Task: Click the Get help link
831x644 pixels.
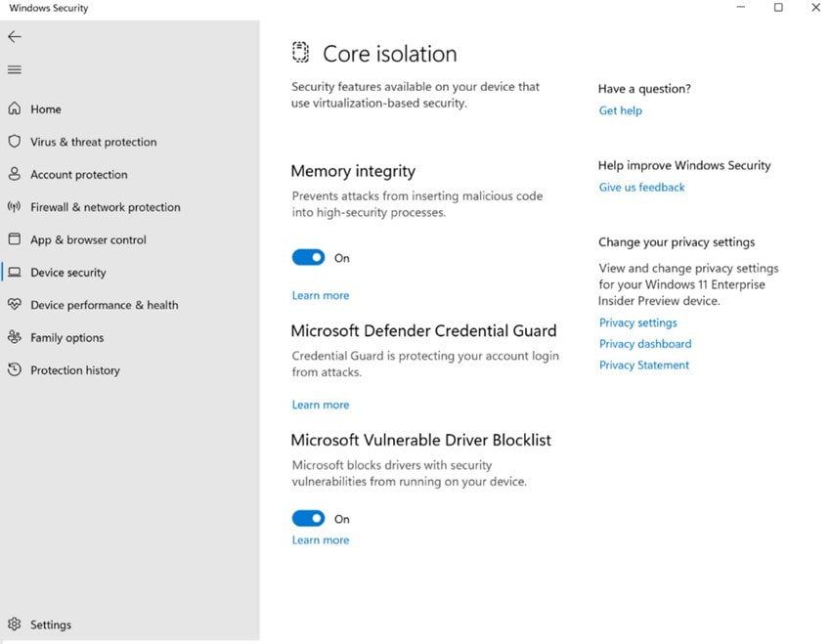Action: [620, 110]
